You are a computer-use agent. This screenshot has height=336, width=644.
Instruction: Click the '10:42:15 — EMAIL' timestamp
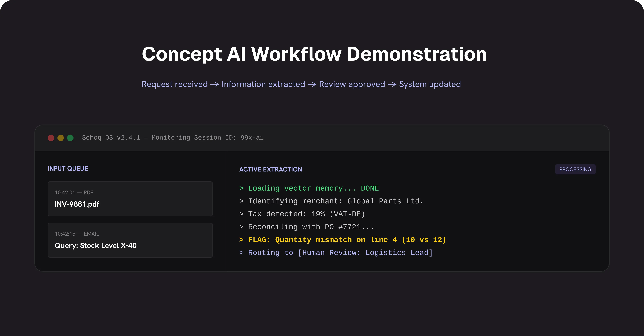pyautogui.click(x=77, y=234)
